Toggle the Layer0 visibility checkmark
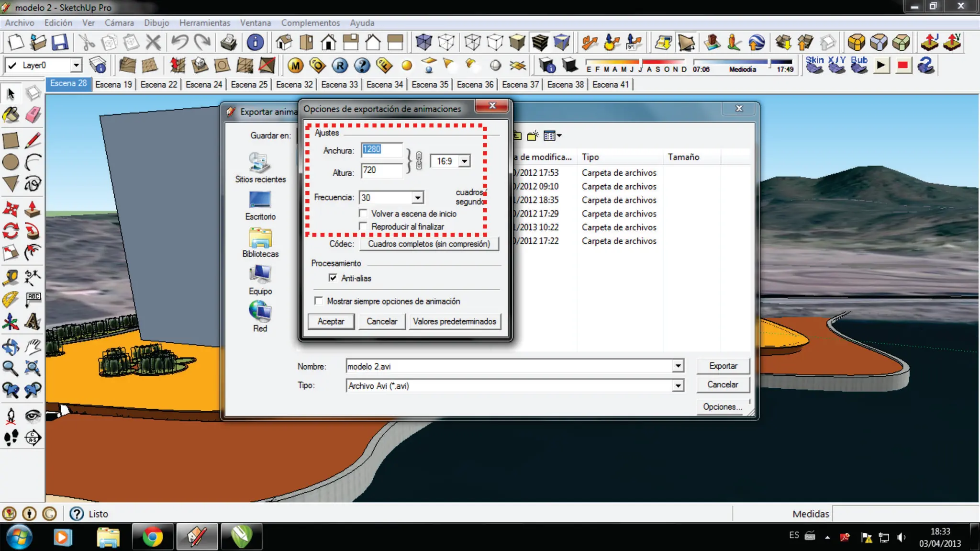The height and width of the screenshot is (551, 980). tap(12, 66)
